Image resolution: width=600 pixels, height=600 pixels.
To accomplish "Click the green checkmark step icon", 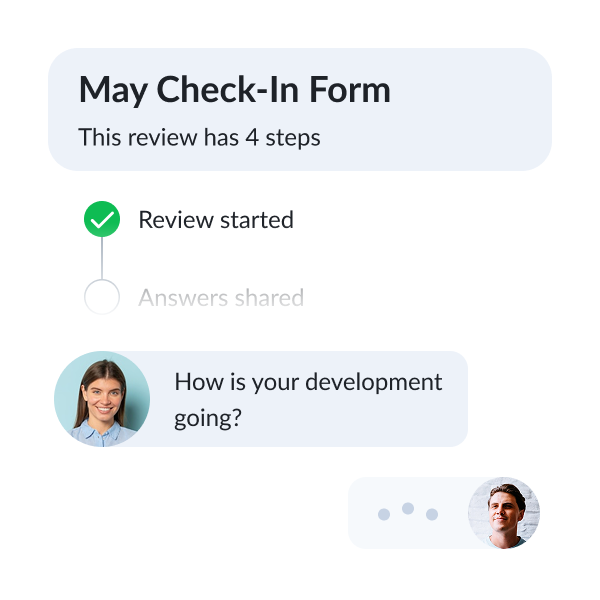I will (102, 219).
